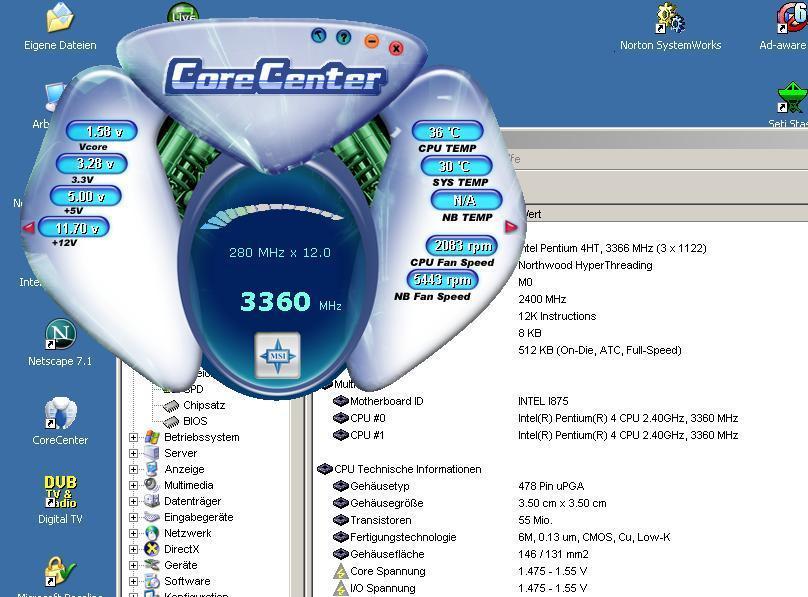Select the Vcore 1.58 v reading

(102, 131)
